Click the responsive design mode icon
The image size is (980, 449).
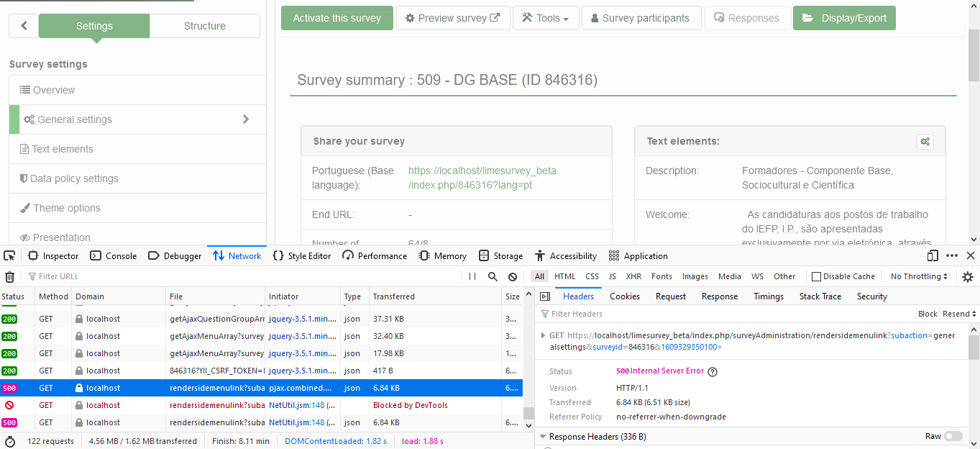click(933, 255)
